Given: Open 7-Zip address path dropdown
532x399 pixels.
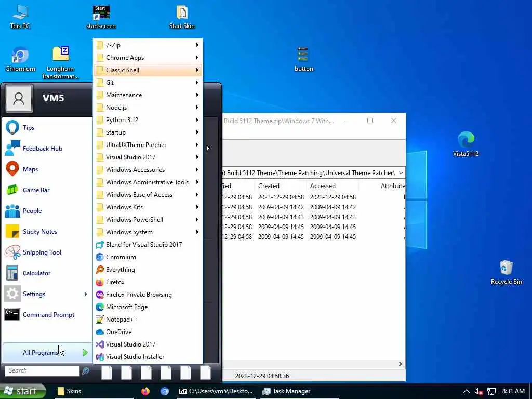Looking at the screenshot, I should [401, 172].
